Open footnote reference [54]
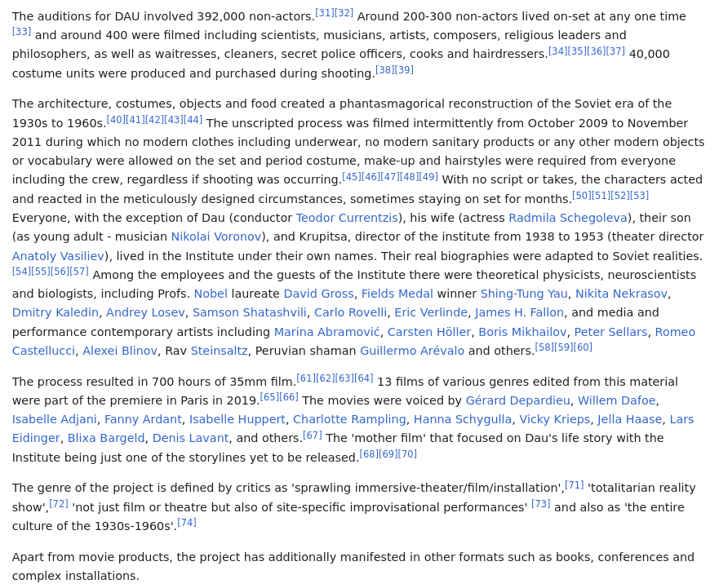 (21, 271)
